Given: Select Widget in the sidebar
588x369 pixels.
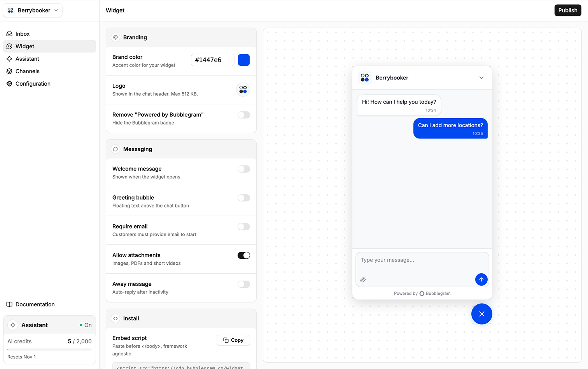Looking at the screenshot, I should point(49,46).
